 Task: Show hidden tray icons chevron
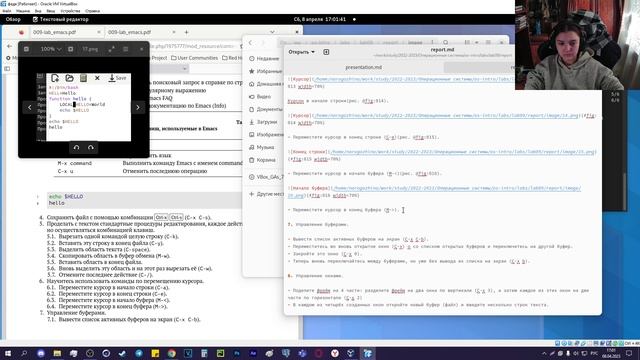coord(544,353)
